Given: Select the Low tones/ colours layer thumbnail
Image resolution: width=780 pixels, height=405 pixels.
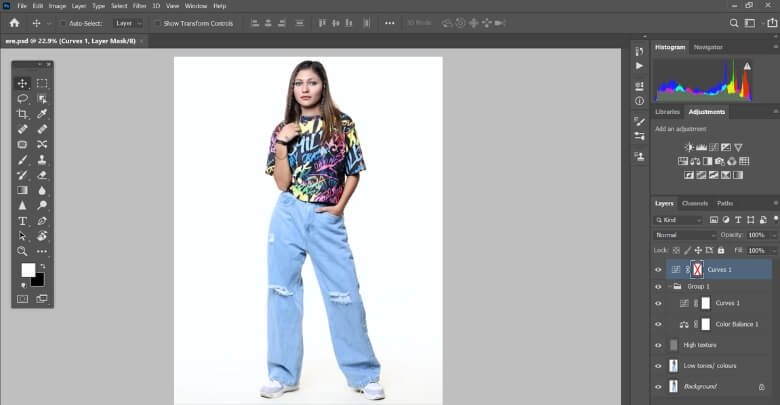Looking at the screenshot, I should coord(674,366).
